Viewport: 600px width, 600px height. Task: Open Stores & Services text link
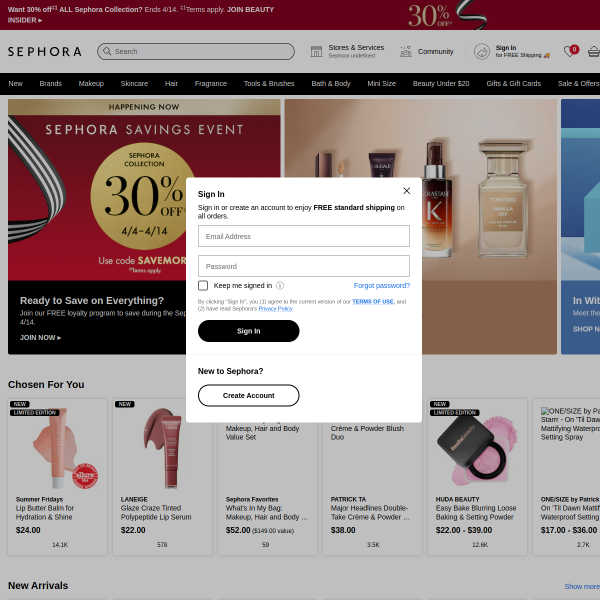tap(356, 47)
